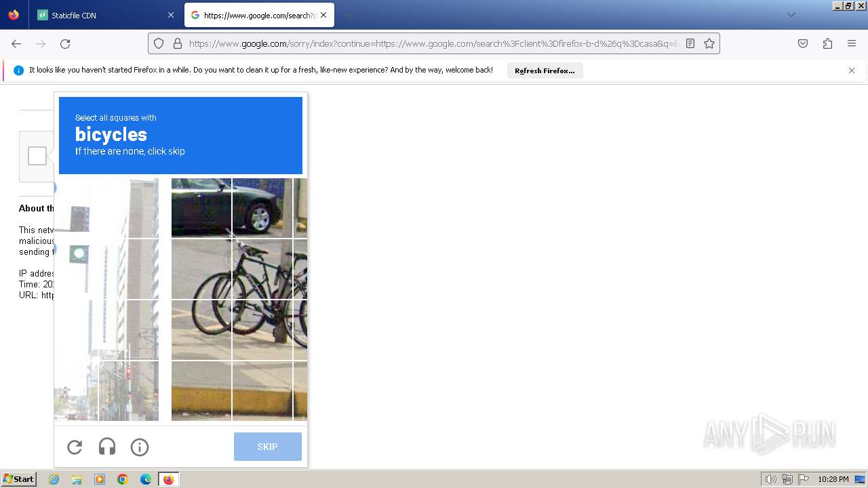Bookmark this page with star icon
The height and width of the screenshot is (488, 868).
click(709, 43)
